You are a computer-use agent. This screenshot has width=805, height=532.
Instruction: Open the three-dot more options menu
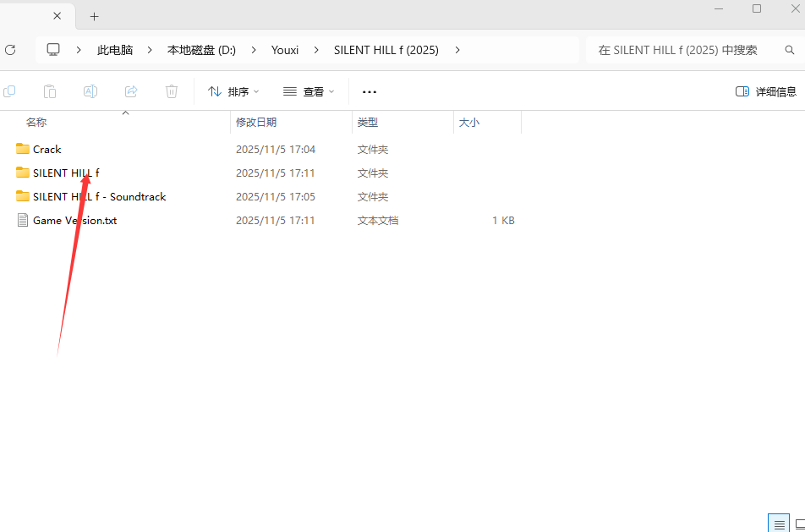pos(370,91)
